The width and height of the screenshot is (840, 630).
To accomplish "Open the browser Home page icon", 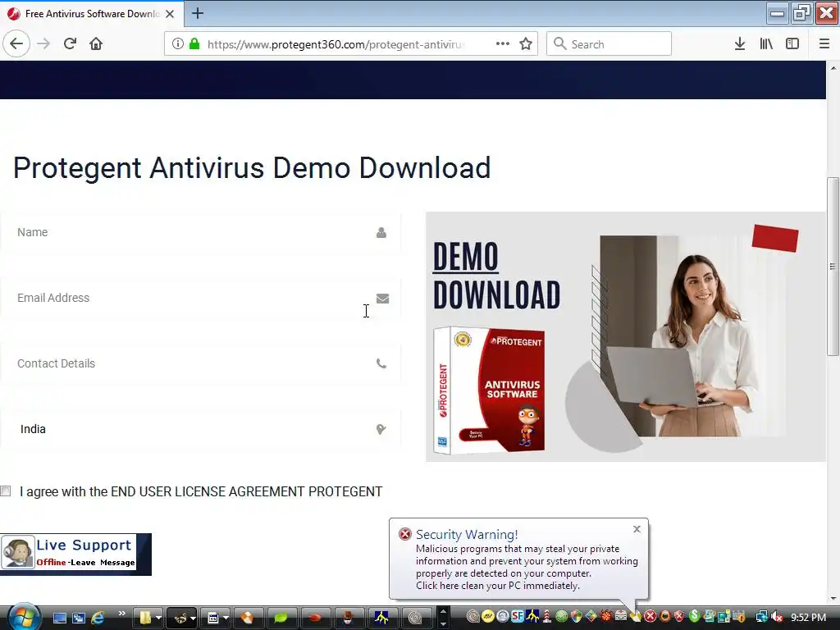I will (96, 44).
